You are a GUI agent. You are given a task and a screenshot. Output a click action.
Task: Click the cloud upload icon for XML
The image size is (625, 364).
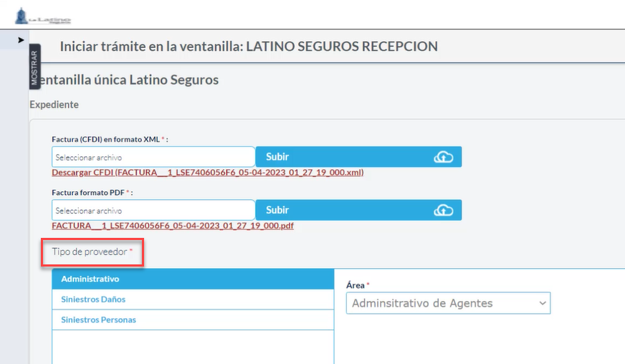(443, 157)
